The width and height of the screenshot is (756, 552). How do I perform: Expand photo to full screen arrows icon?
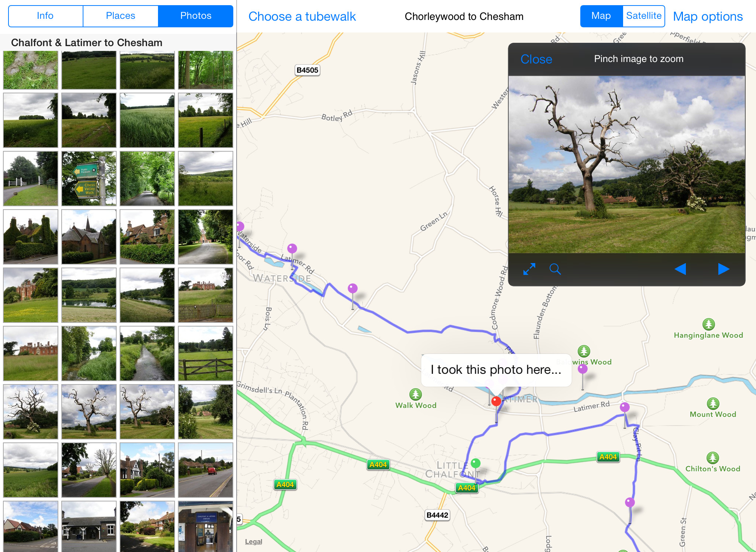(x=529, y=269)
